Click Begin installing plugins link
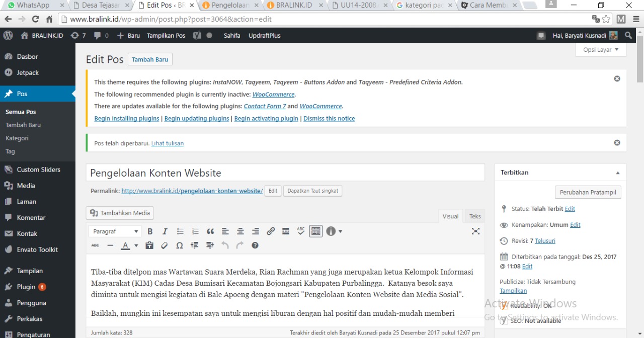 coord(127,118)
